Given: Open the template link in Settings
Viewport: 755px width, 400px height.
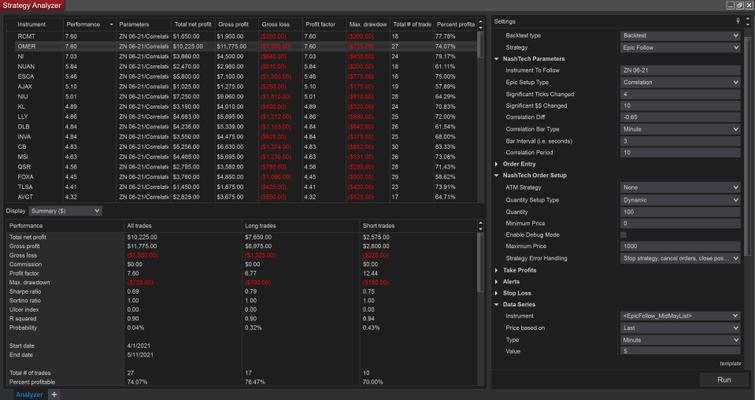Looking at the screenshot, I should pyautogui.click(x=730, y=363).
